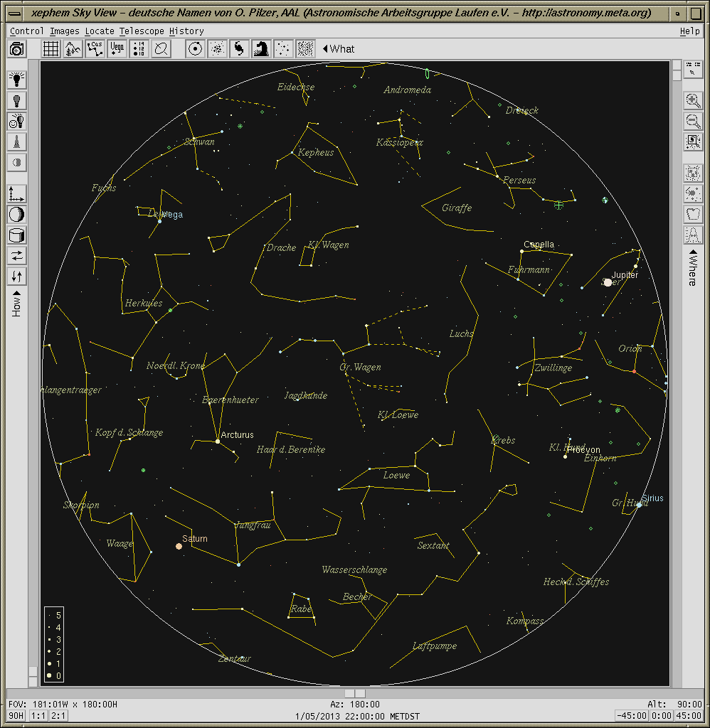Open the Images menu
This screenshot has width=710, height=728.
tap(65, 31)
